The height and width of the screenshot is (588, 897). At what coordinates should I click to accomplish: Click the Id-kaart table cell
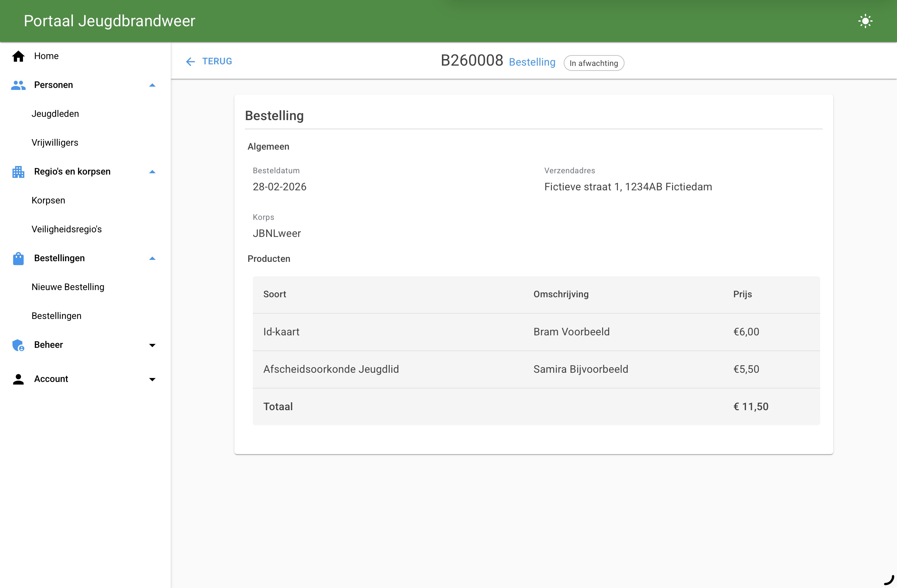pyautogui.click(x=281, y=332)
